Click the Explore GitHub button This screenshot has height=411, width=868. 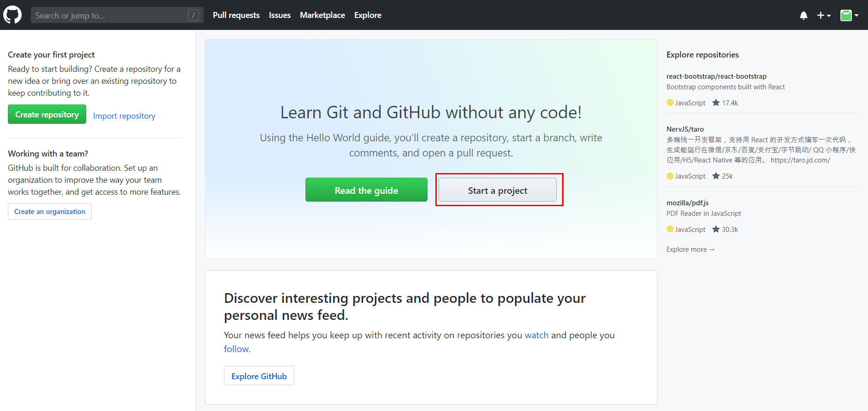pos(259,376)
